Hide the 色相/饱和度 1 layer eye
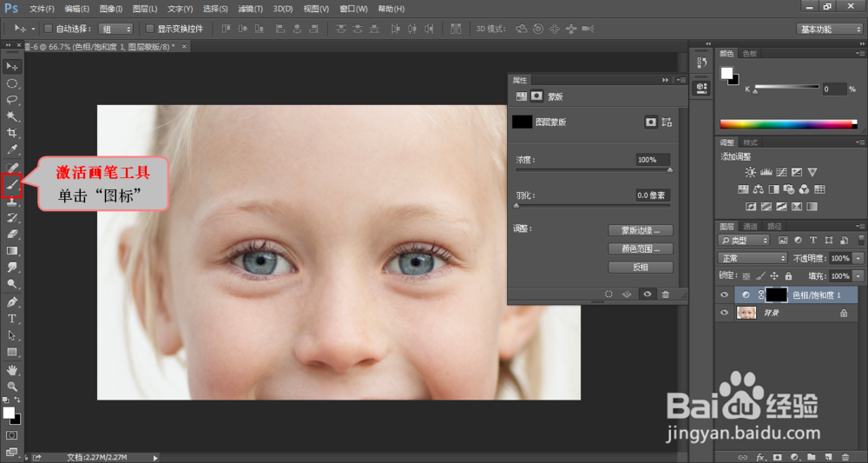Image resolution: width=868 pixels, height=463 pixels. (x=724, y=295)
